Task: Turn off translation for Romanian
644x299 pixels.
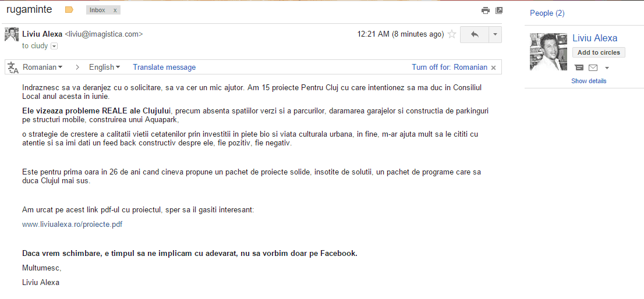Action: coord(449,67)
